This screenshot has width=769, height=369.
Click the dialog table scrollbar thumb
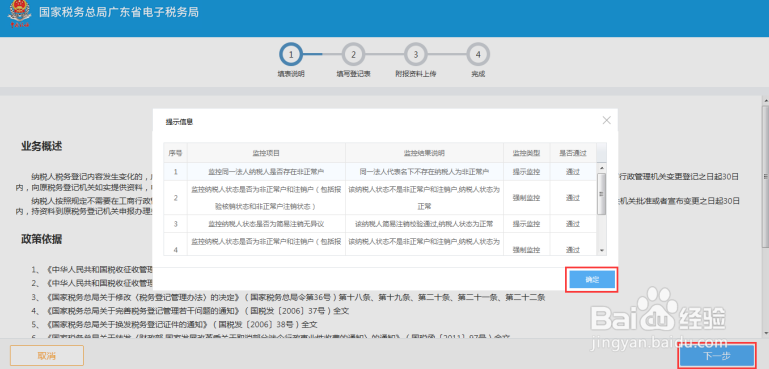click(x=602, y=193)
